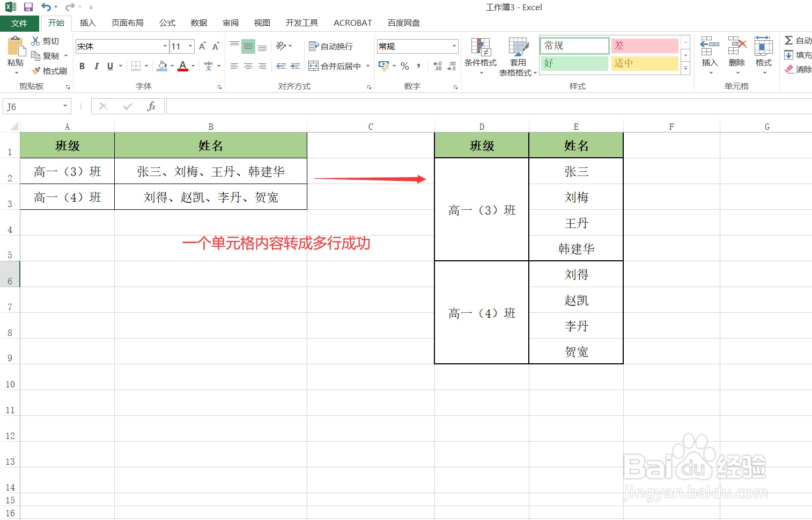The height and width of the screenshot is (520, 812).
Task: Expand the Merge & Center dropdown arrow
Action: pos(368,66)
